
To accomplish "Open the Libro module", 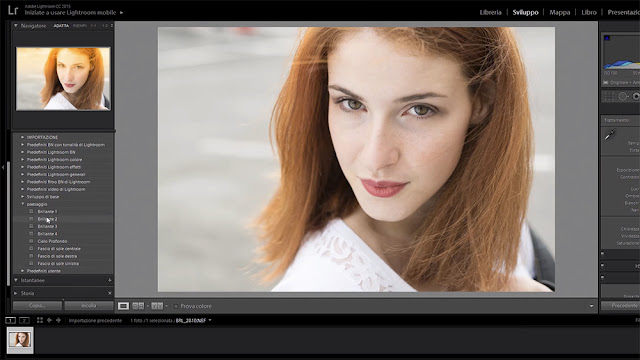I will pos(589,12).
